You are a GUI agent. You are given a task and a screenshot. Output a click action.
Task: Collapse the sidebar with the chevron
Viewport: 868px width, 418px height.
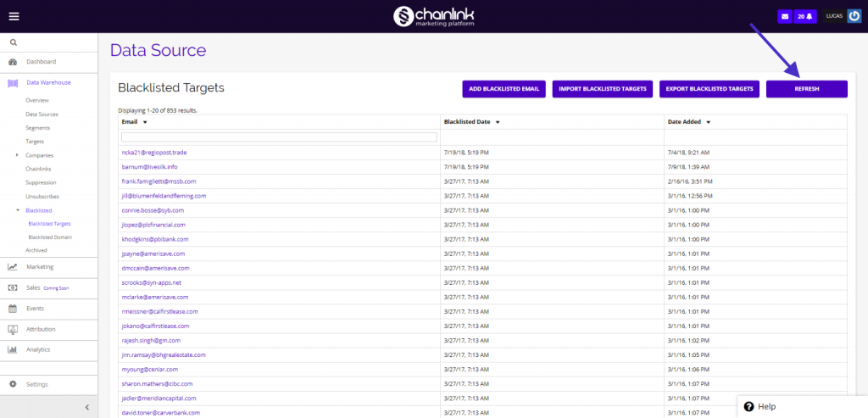[87, 408]
